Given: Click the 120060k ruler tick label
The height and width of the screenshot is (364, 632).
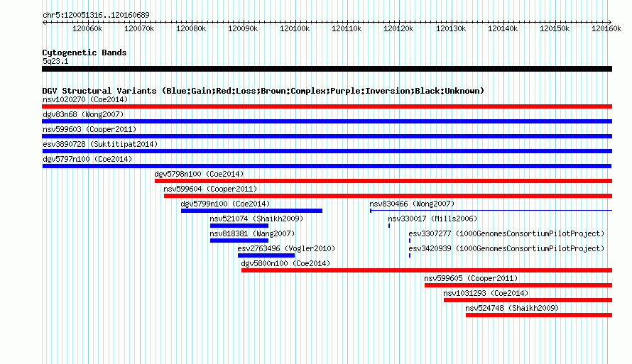Looking at the screenshot, I should point(87,28).
